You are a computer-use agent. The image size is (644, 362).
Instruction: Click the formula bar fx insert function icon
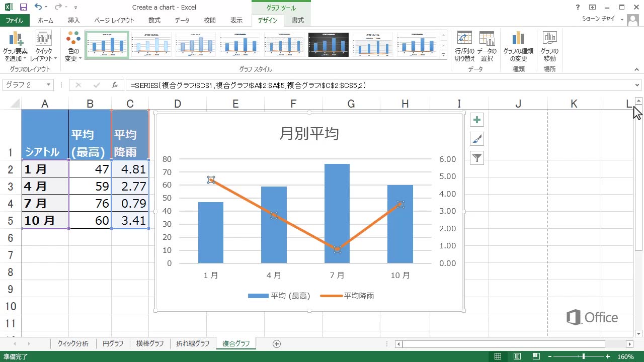pos(114,85)
